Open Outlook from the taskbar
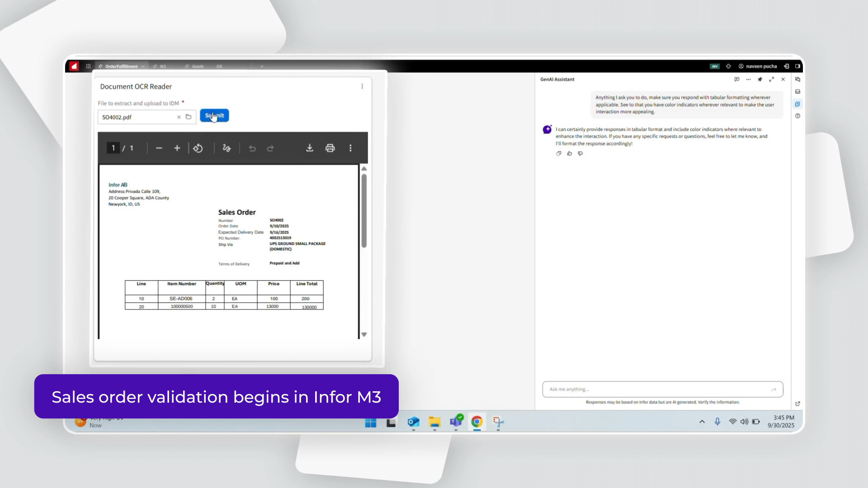The image size is (868, 488). pyautogui.click(x=413, y=422)
